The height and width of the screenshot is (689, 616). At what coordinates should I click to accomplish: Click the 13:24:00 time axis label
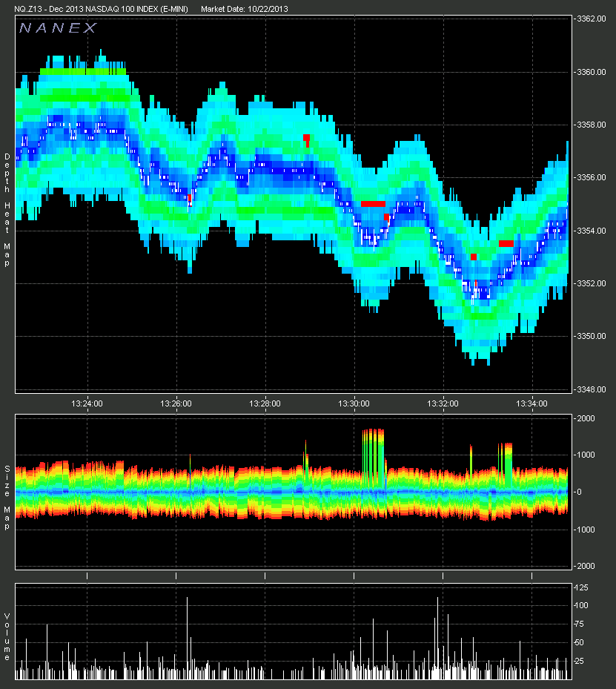click(87, 403)
